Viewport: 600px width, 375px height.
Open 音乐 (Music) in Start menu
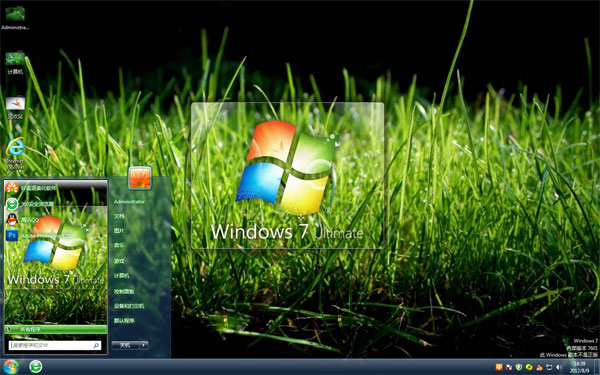coord(119,246)
